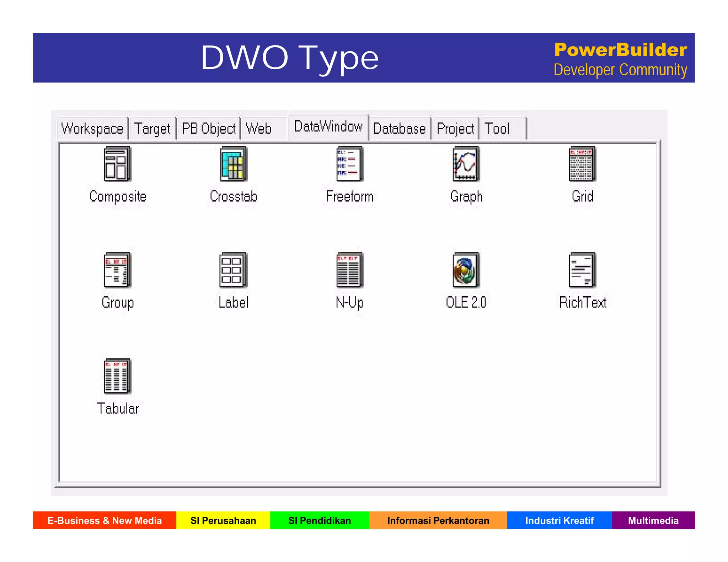The height and width of the screenshot is (562, 728).
Task: Open the Informasi Perkantoran footer link
Action: [438, 520]
